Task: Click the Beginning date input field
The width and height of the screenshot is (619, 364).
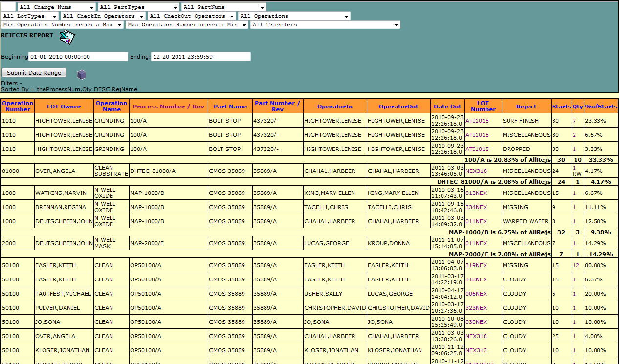Action: pos(78,57)
